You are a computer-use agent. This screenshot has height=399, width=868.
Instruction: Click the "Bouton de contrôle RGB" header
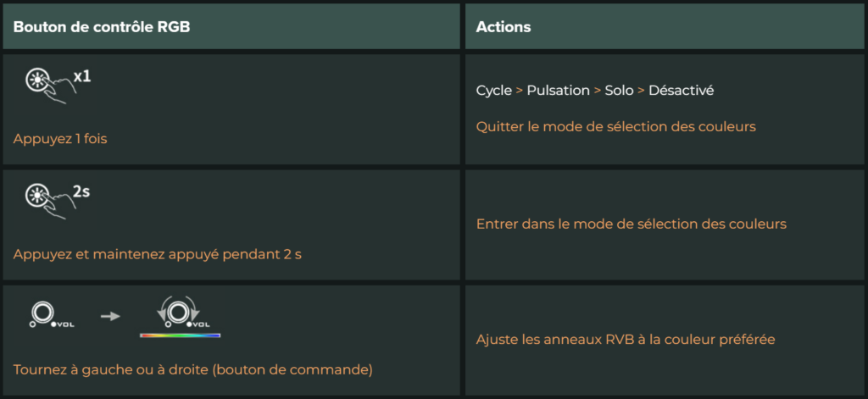click(102, 27)
